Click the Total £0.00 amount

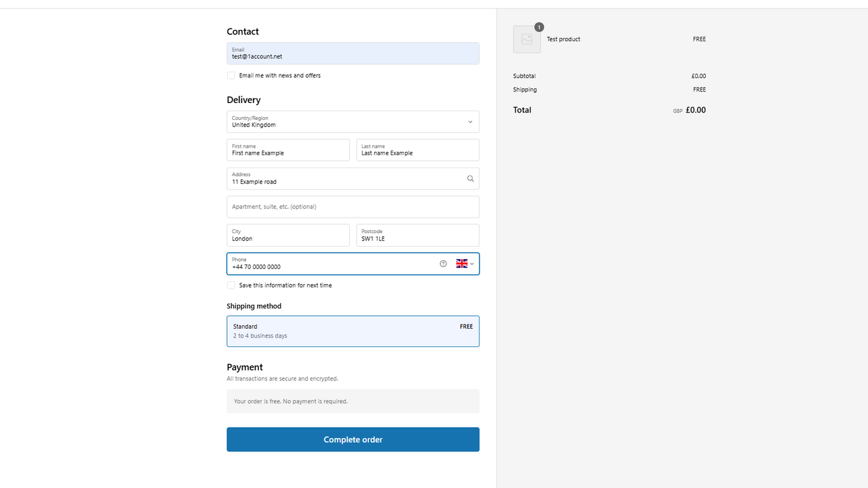[696, 110]
